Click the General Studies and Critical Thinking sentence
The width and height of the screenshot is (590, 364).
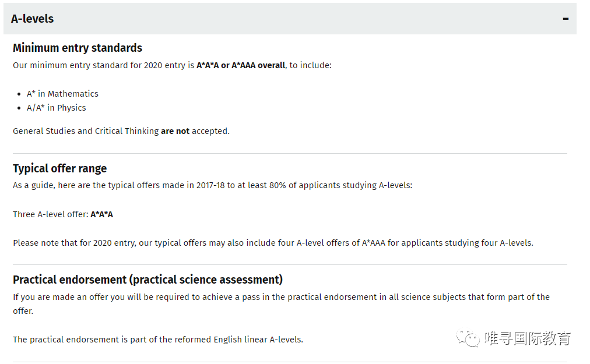86,131
